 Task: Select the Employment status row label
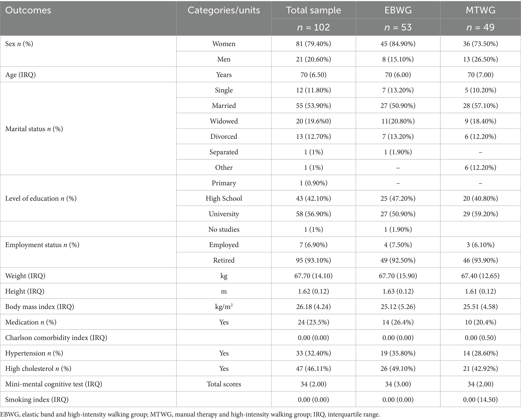point(42,245)
